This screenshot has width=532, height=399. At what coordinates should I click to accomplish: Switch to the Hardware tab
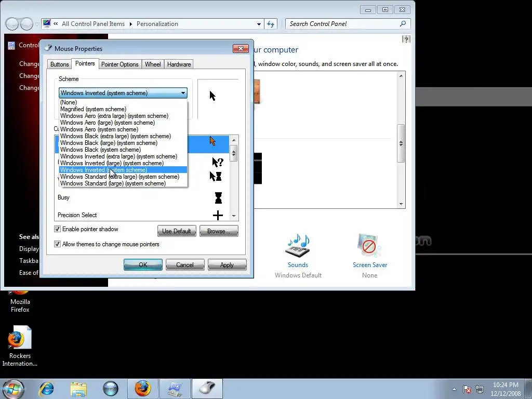pos(179,64)
